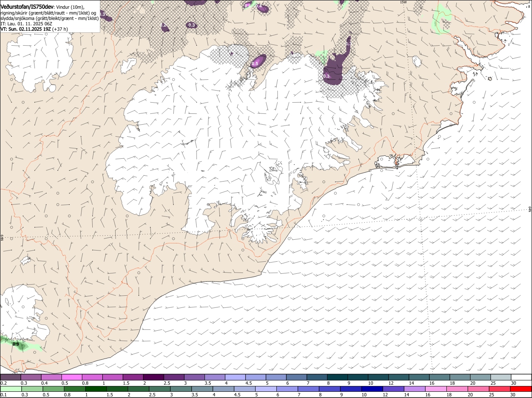Select upper legend swatch starting at 3.5
This screenshot has height=398, width=532.
click(x=214, y=377)
